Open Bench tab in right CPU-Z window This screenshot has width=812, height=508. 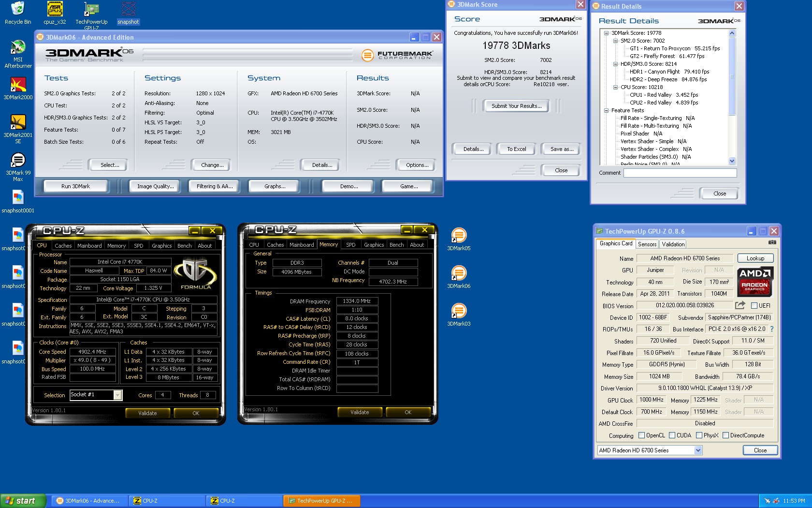[397, 245]
